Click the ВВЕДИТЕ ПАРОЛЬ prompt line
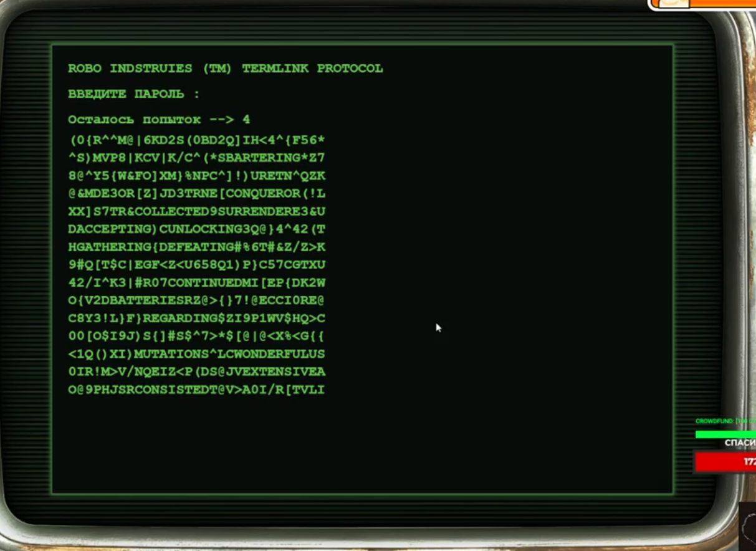Screen dimensions: 756x551 pyautogui.click(x=134, y=94)
